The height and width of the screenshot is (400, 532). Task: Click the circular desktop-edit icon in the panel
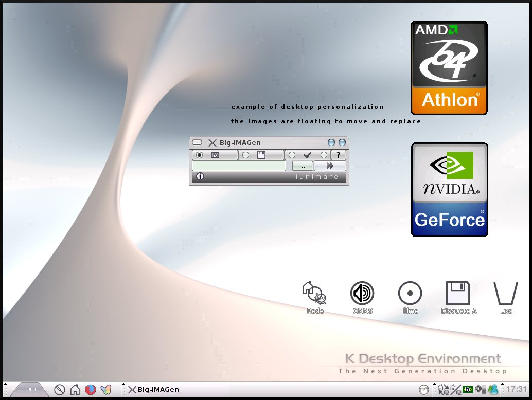pyautogui.click(x=424, y=390)
